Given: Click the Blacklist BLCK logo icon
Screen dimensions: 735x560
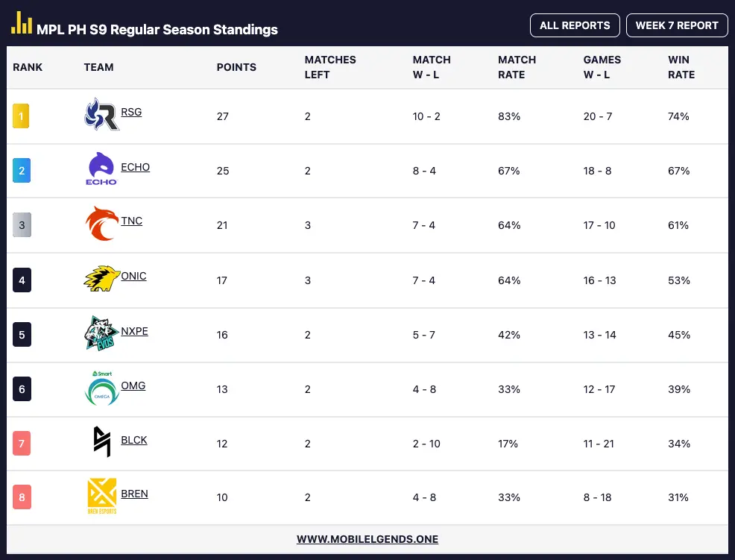Looking at the screenshot, I should point(102,441).
